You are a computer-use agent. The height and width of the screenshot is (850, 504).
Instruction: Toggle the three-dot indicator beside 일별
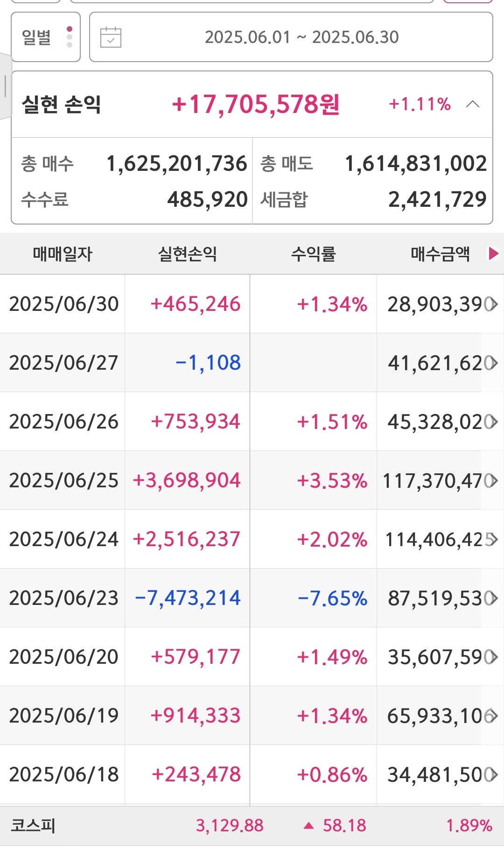[x=70, y=37]
